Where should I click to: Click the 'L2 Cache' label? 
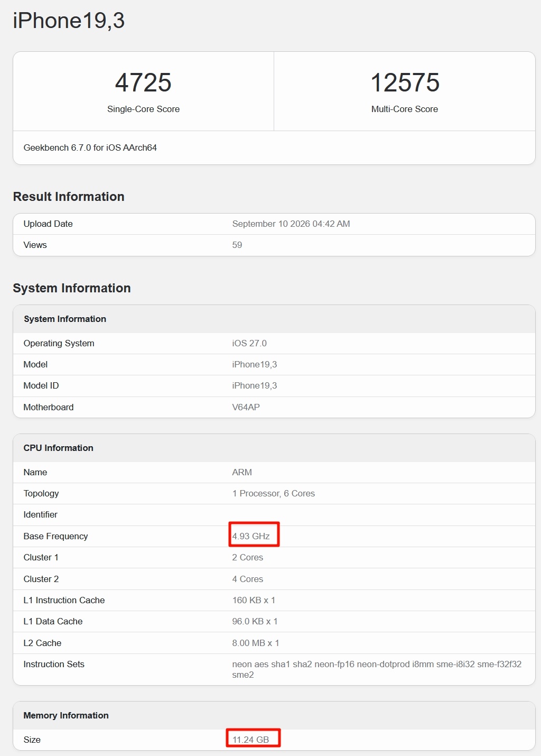click(x=42, y=643)
